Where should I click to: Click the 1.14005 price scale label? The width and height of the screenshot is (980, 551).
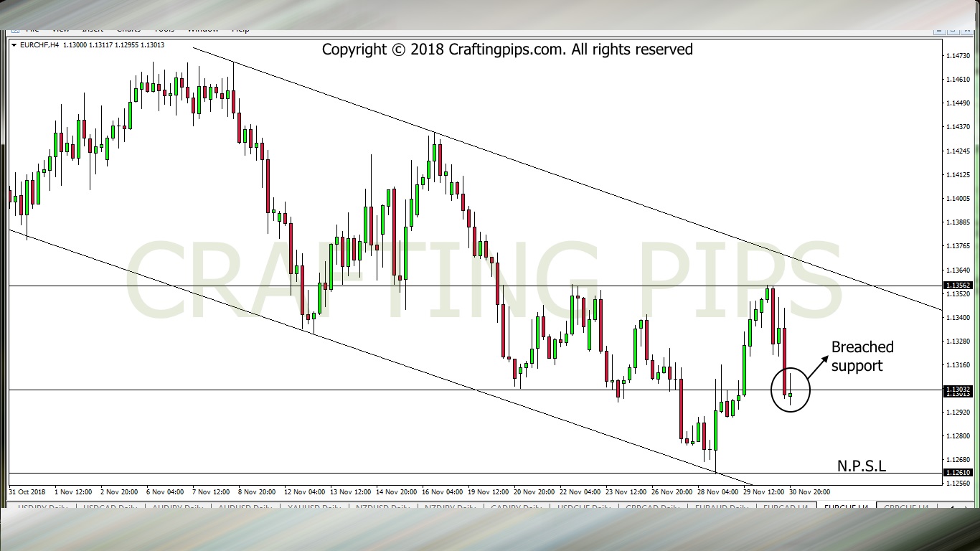coord(958,199)
